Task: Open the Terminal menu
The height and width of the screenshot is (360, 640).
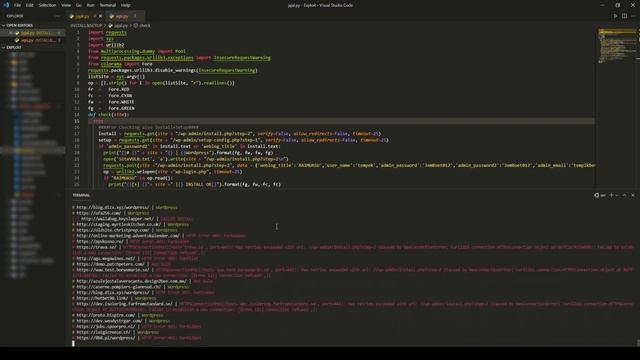Action: [108, 5]
